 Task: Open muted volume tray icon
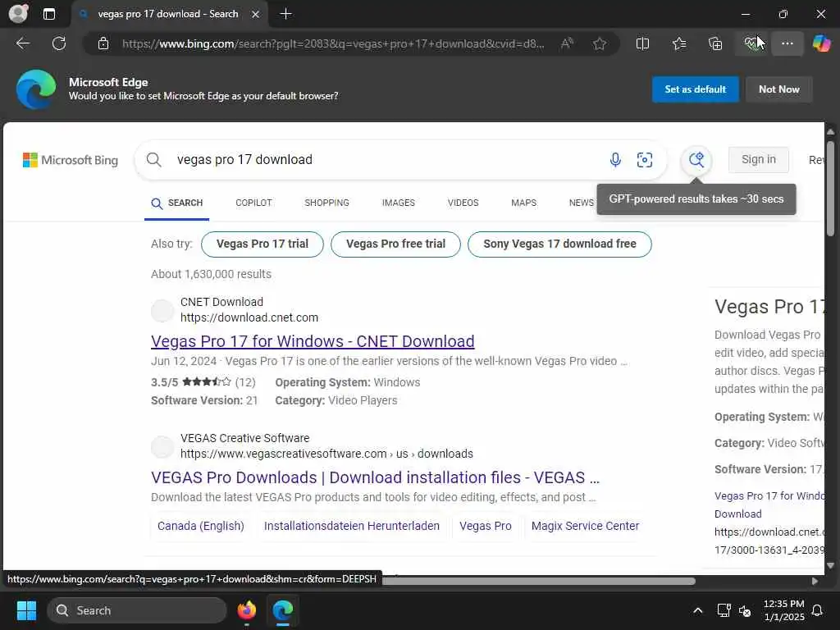pyautogui.click(x=745, y=610)
